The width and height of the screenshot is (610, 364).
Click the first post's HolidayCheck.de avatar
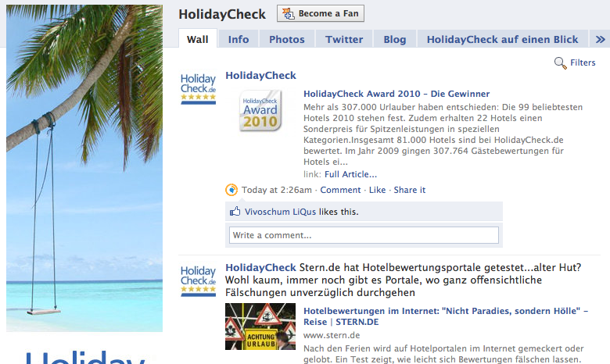pyautogui.click(x=198, y=88)
